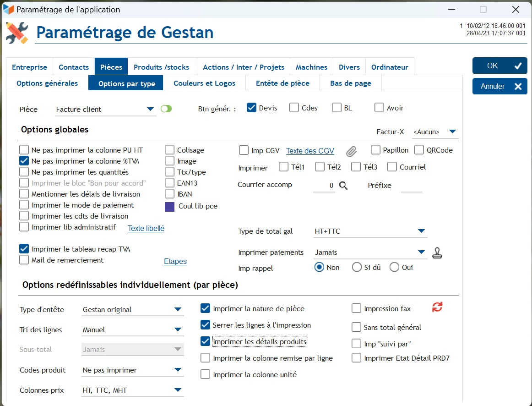This screenshot has width=532, height=406.
Task: Expand the Factur-X dropdown
Action: [452, 132]
